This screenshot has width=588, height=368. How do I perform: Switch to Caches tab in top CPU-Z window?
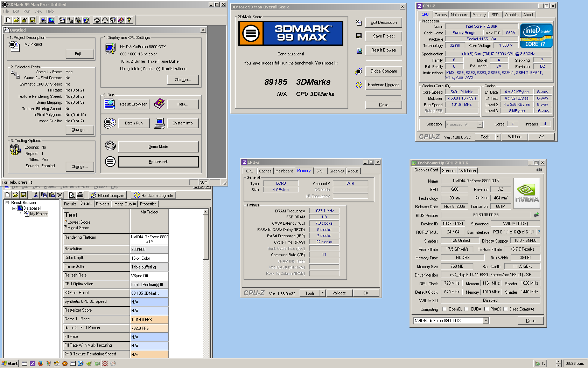coord(440,15)
